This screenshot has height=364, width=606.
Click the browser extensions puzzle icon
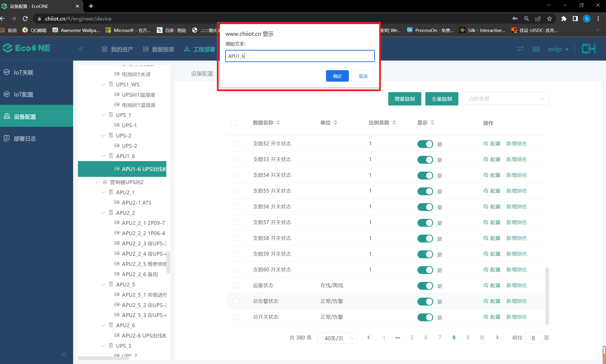(x=564, y=19)
